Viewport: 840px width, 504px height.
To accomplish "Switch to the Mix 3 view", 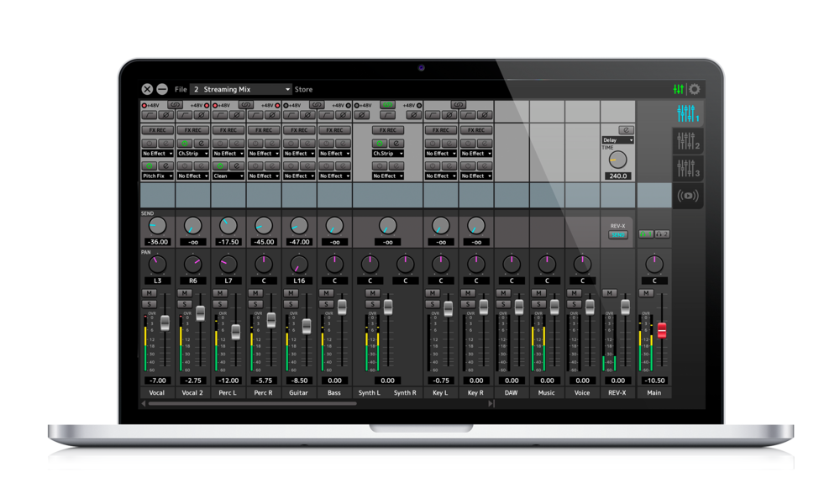I will coord(687,167).
